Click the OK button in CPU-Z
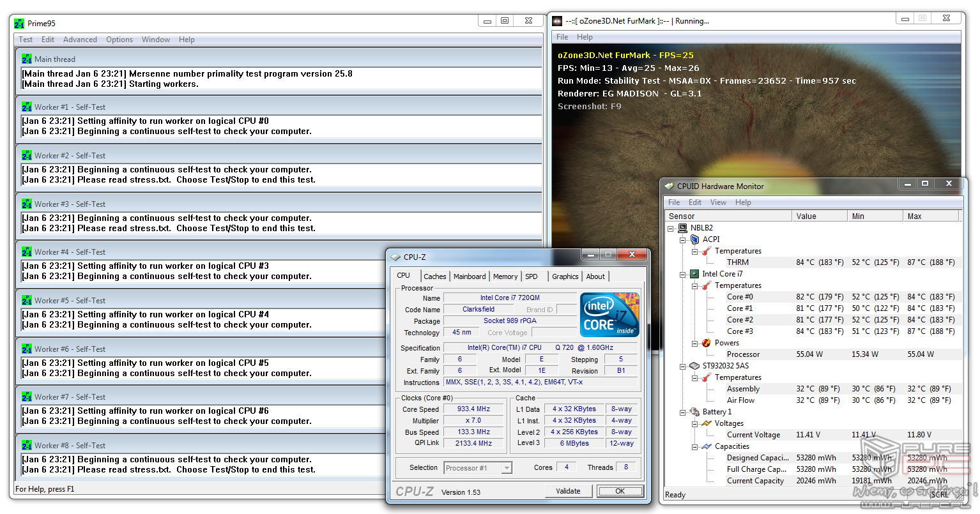This screenshot has height=514, width=980. tap(620, 491)
